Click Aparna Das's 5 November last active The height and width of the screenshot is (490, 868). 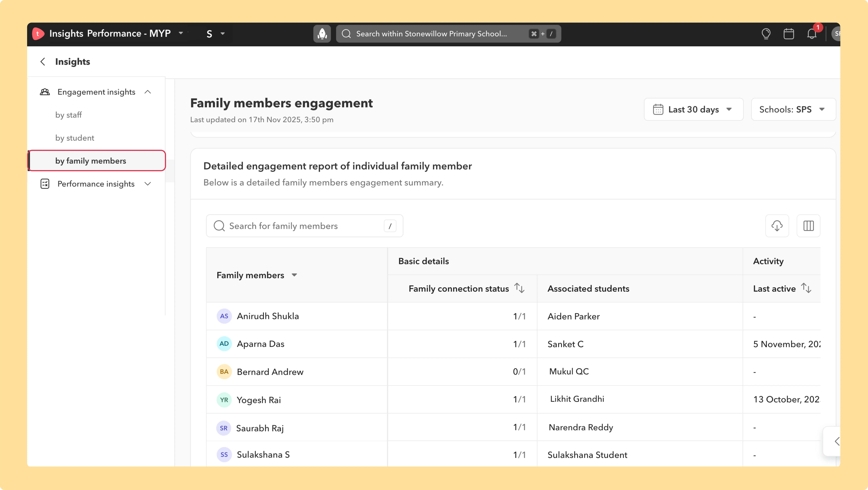tap(787, 344)
